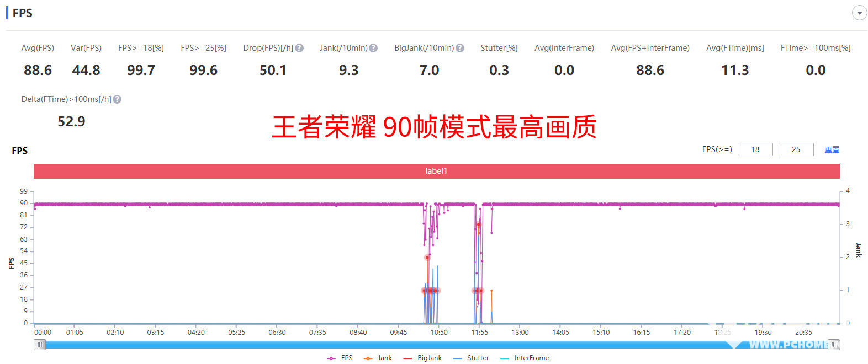This screenshot has width=868, height=364.
Task: Click the FPS threshold field showing 18
Action: 755,149
